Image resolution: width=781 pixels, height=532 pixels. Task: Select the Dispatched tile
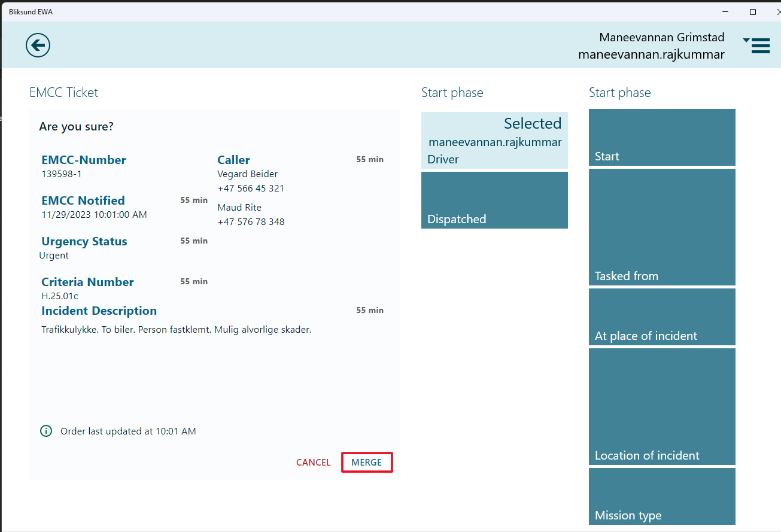(x=494, y=200)
